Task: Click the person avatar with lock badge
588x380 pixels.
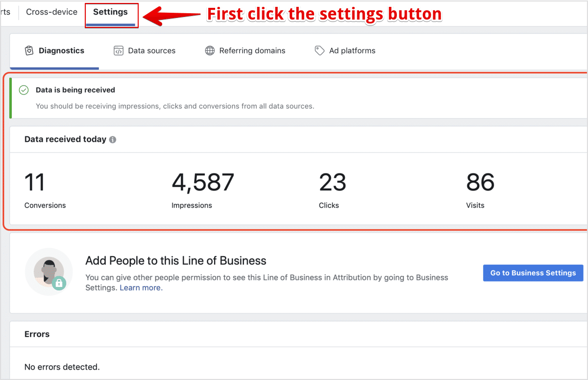Action: point(49,272)
